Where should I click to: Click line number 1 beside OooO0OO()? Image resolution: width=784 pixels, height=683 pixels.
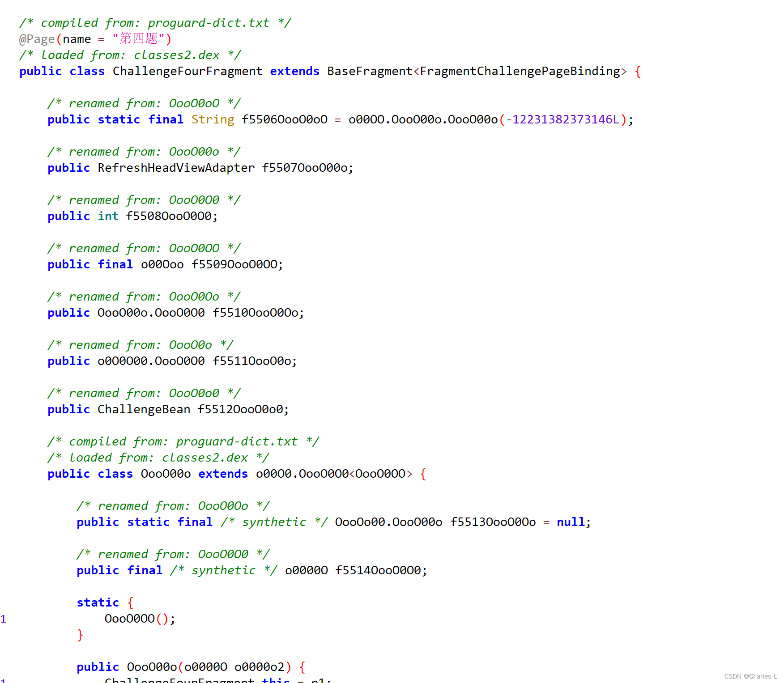click(4, 619)
